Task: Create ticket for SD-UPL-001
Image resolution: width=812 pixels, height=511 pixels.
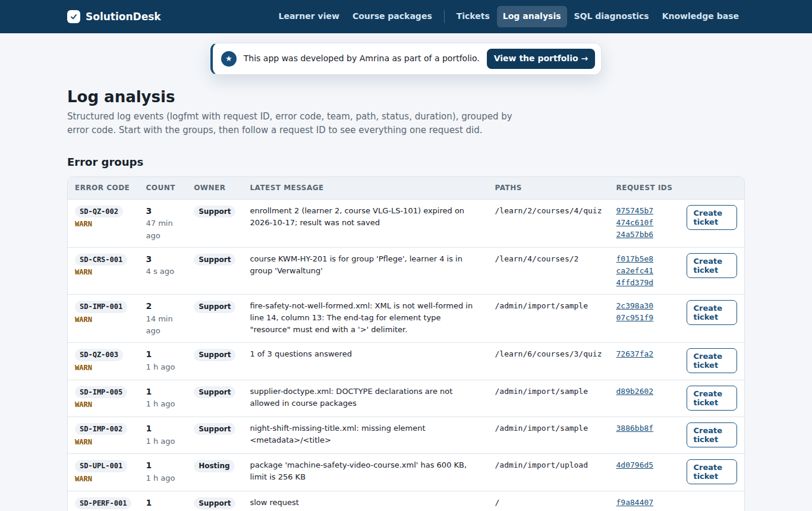Action: [712, 472]
